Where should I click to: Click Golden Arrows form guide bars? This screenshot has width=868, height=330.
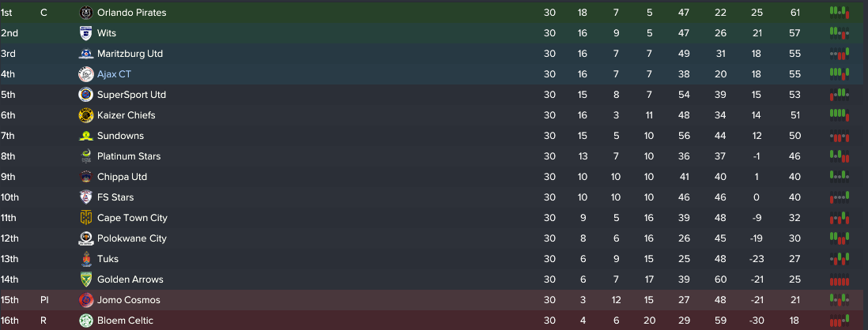pos(840,279)
